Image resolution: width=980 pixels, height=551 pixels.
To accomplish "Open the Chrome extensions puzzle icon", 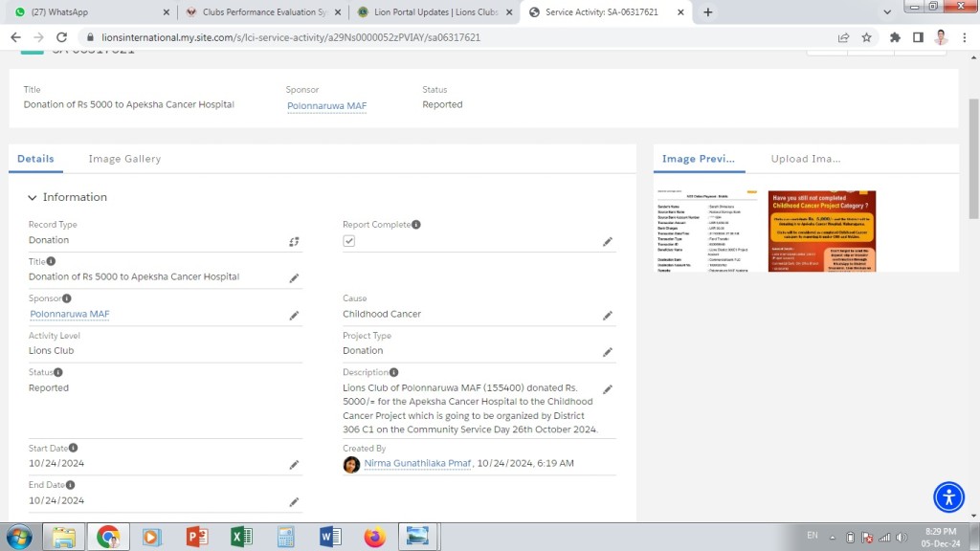I will click(x=895, y=37).
